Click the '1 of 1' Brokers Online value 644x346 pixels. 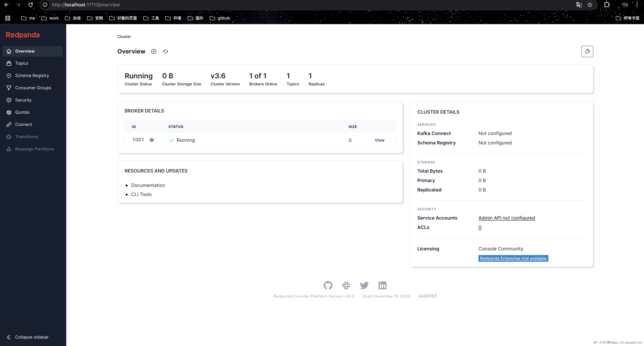click(x=258, y=76)
